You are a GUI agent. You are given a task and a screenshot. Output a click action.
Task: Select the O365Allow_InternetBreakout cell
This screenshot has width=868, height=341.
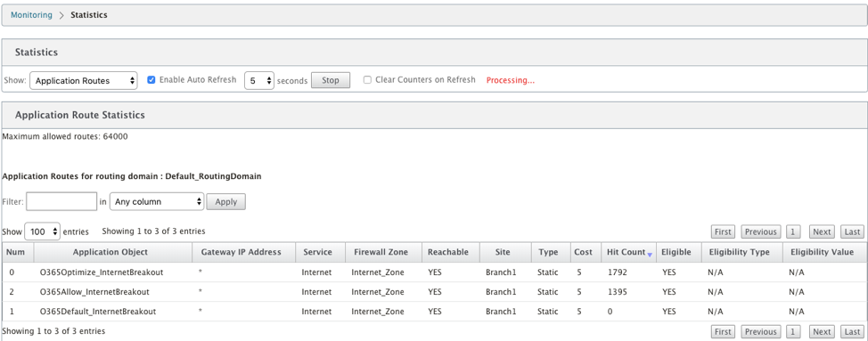tap(113, 292)
